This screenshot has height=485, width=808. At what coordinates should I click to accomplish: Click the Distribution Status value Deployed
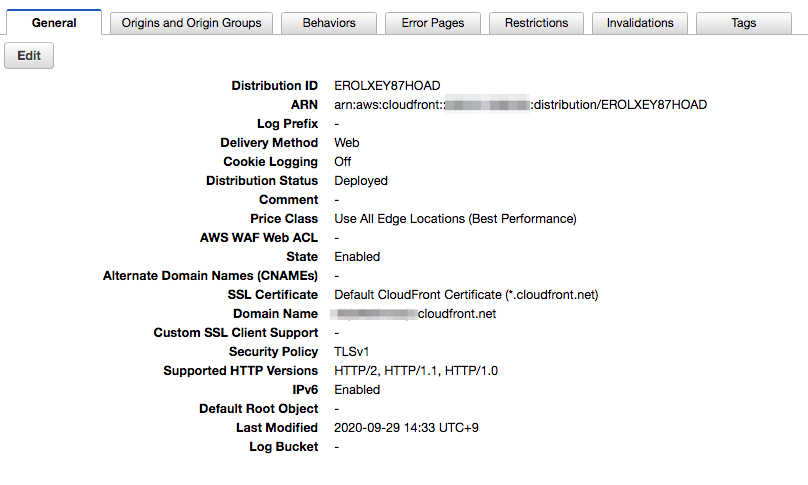point(361,181)
